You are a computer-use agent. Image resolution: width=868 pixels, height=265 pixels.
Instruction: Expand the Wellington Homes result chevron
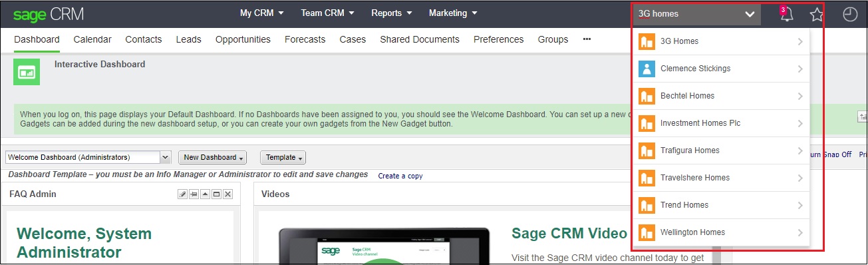[799, 232]
